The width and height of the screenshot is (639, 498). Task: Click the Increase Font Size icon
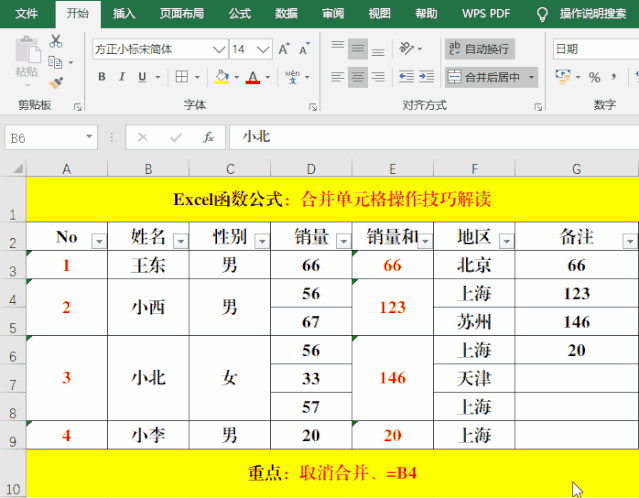pos(284,49)
